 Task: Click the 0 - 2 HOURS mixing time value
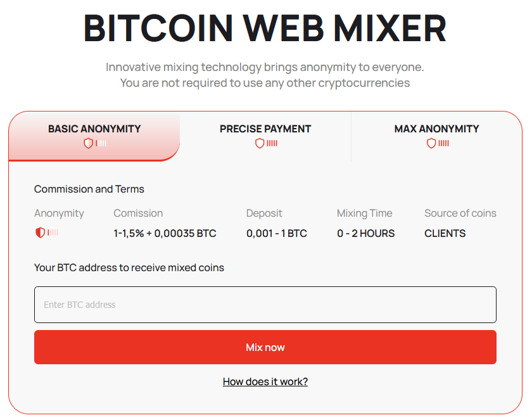point(366,233)
